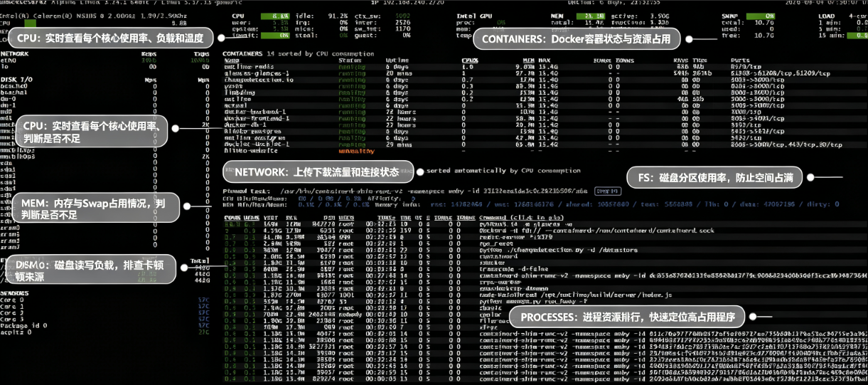Image resolution: width=868 pixels, height=385 pixels.
Task: Click the DISK I/O section header
Action: 17,78
